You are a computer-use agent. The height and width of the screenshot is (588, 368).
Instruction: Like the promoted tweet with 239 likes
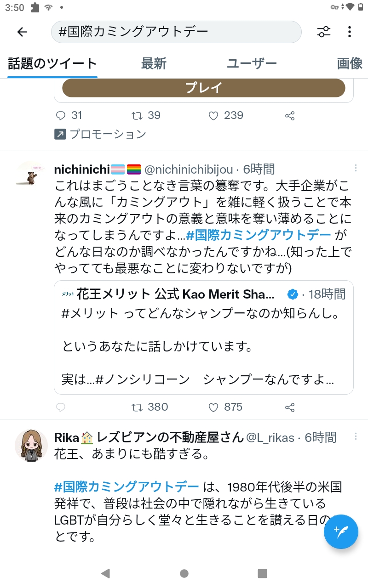tap(213, 116)
